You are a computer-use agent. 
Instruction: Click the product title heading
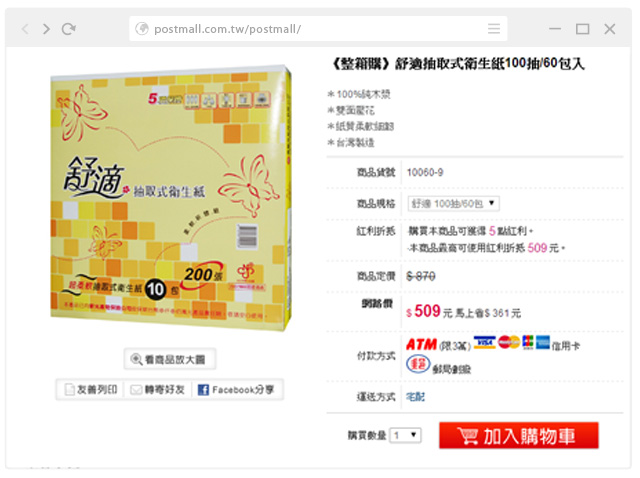457,63
